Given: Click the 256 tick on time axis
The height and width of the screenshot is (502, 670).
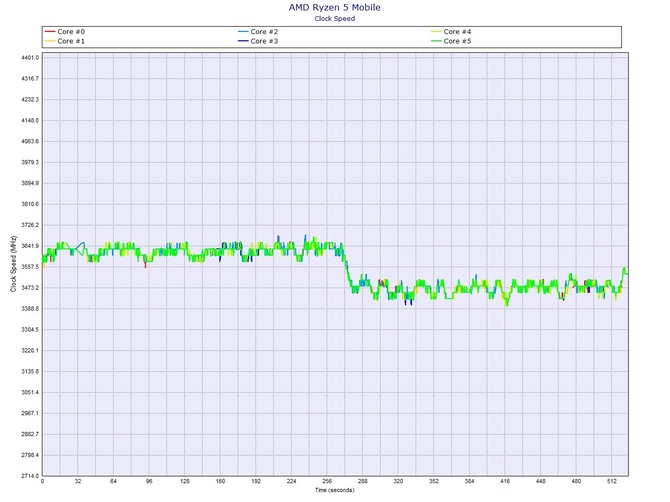Looking at the screenshot, I should [327, 481].
